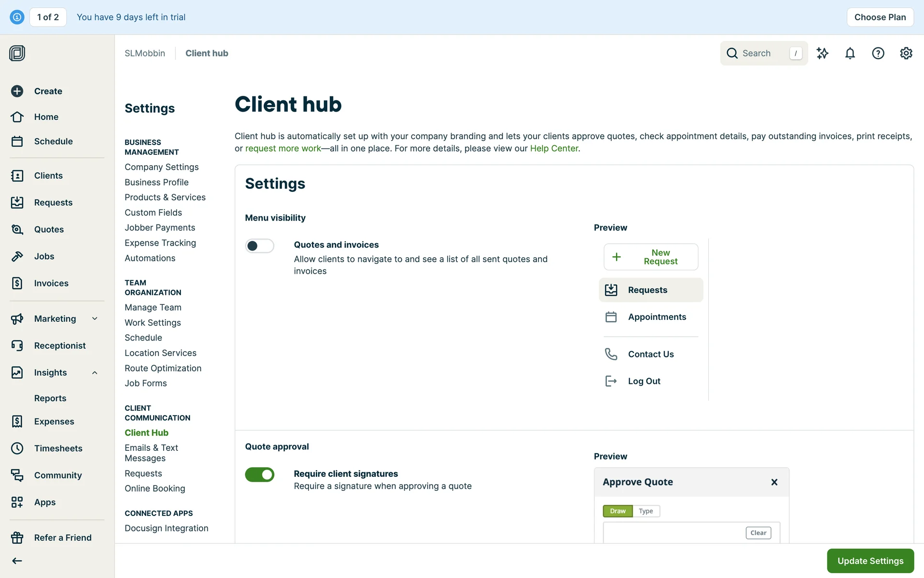Open Emails & Text Messages settings
924x578 pixels.
click(x=151, y=453)
